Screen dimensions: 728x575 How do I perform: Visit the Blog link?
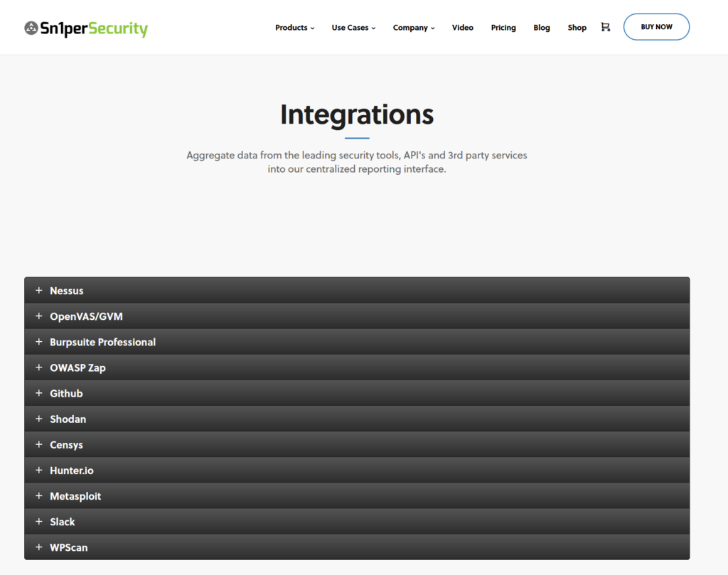[541, 28]
